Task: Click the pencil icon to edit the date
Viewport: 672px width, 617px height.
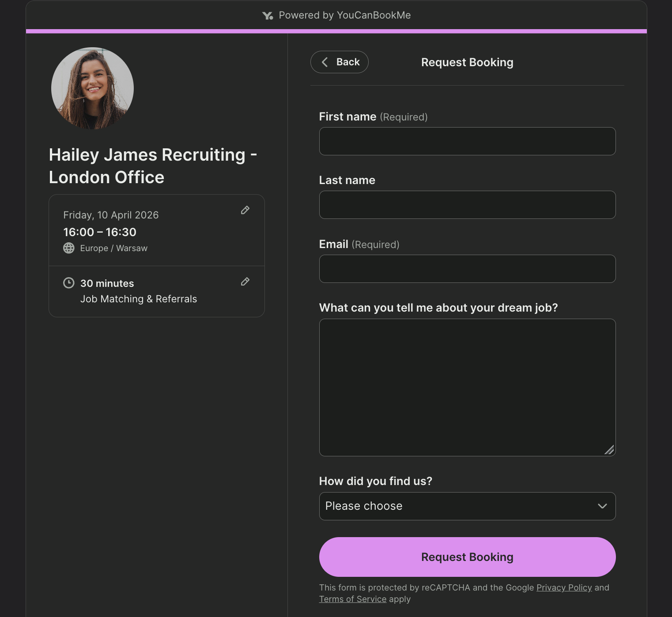Action: pyautogui.click(x=245, y=211)
